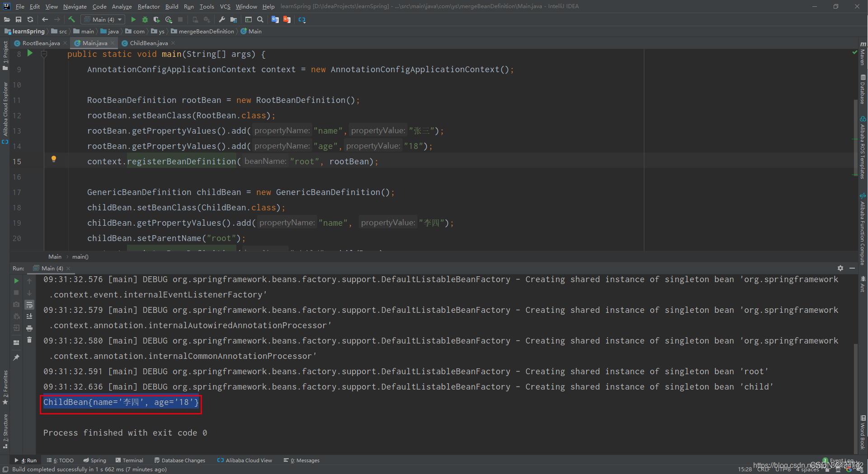The height and width of the screenshot is (474, 868).
Task: Open the Refactor menu
Action: pos(149,6)
